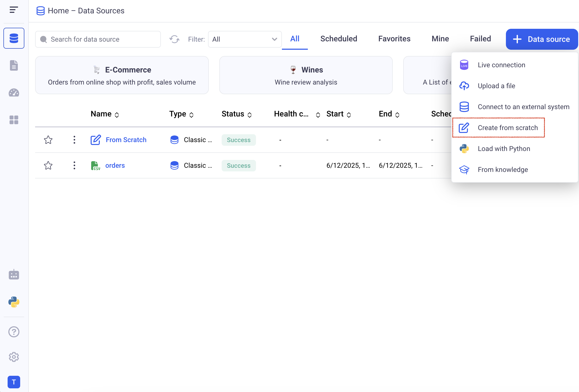The height and width of the screenshot is (392, 579).
Task: Open the help question mark icon
Action: click(14, 332)
